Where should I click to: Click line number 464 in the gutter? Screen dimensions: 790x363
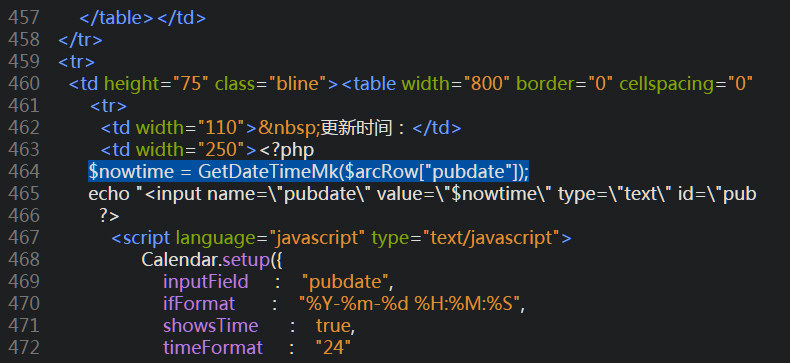(x=24, y=171)
